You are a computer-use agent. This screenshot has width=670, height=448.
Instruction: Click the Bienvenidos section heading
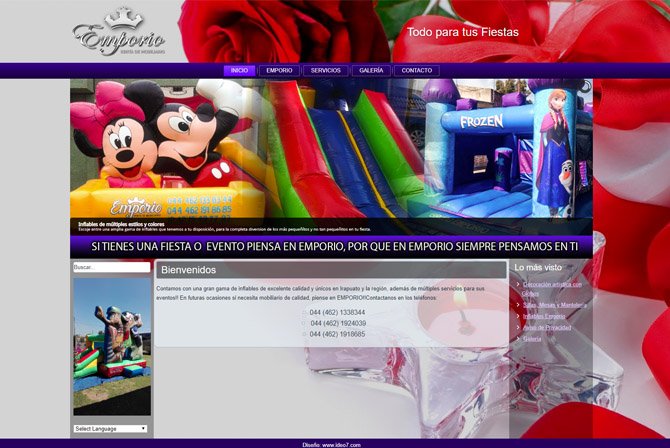point(189,270)
